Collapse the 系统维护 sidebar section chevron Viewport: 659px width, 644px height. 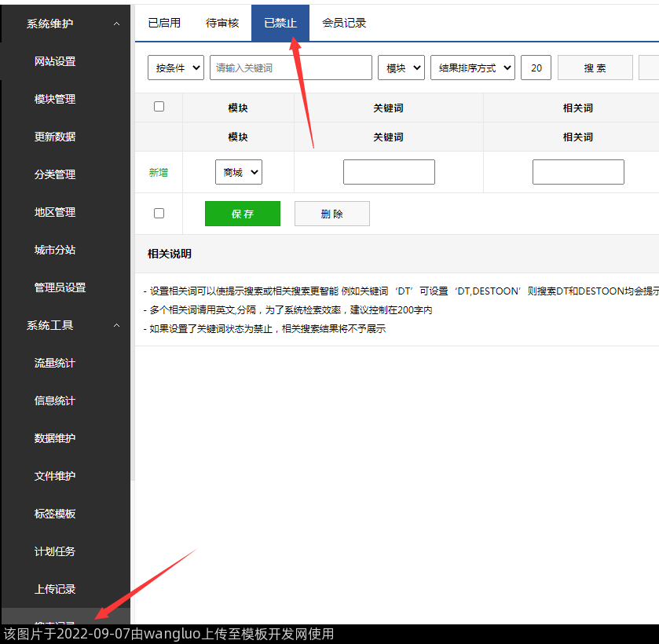tap(116, 24)
